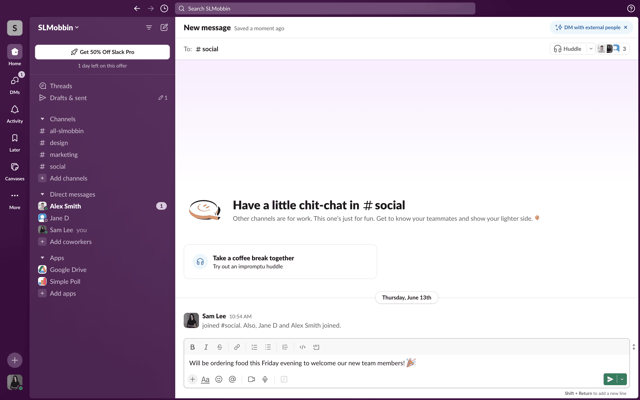The height and width of the screenshot is (400, 640).
Task: Go back using the left arrow
Action: [x=137, y=9]
